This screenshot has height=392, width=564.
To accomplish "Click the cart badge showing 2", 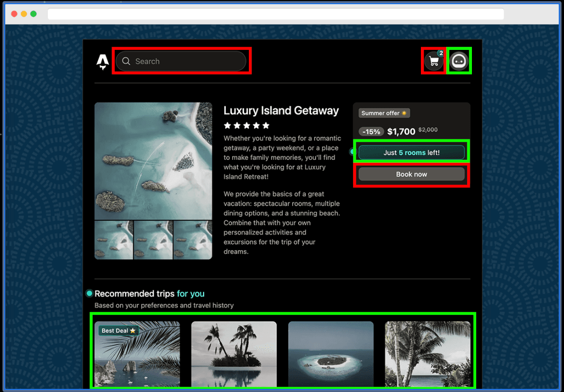I will coord(441,53).
